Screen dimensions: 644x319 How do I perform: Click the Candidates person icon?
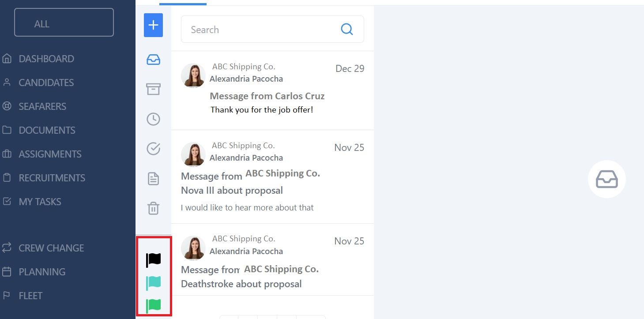(x=7, y=82)
